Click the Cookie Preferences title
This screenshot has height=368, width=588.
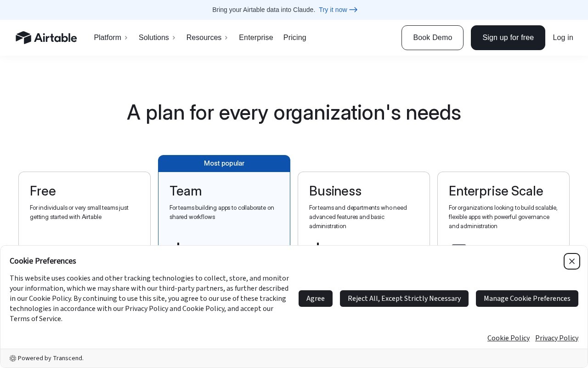[x=43, y=261]
